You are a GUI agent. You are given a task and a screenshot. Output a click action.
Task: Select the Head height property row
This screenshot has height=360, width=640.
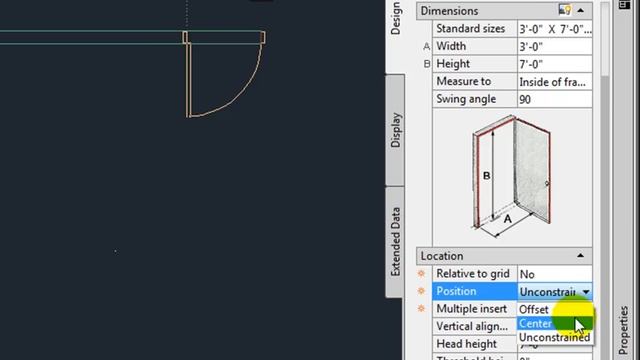pyautogui.click(x=475, y=344)
